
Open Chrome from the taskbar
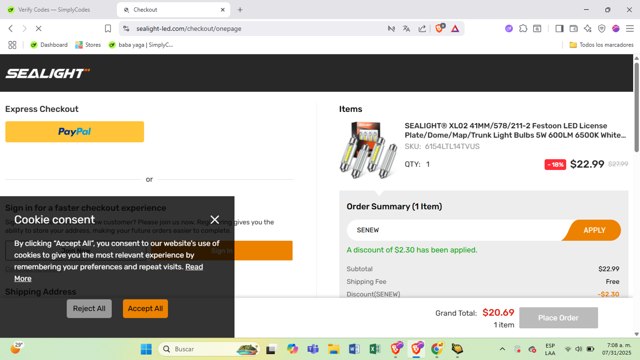coord(437,349)
